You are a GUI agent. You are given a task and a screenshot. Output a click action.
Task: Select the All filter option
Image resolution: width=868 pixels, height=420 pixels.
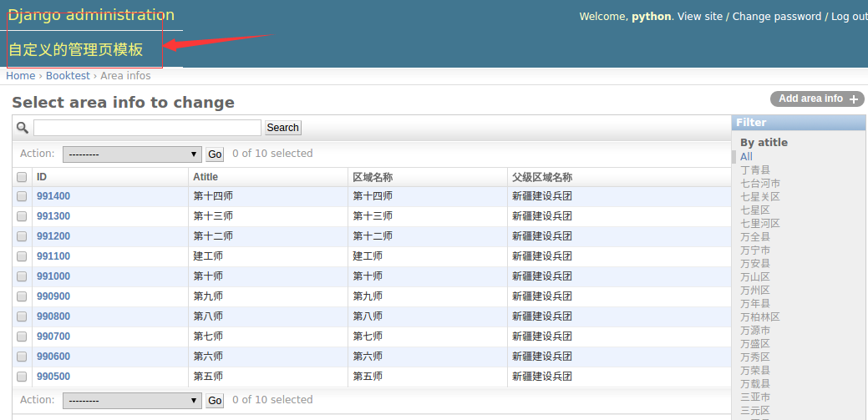(746, 157)
